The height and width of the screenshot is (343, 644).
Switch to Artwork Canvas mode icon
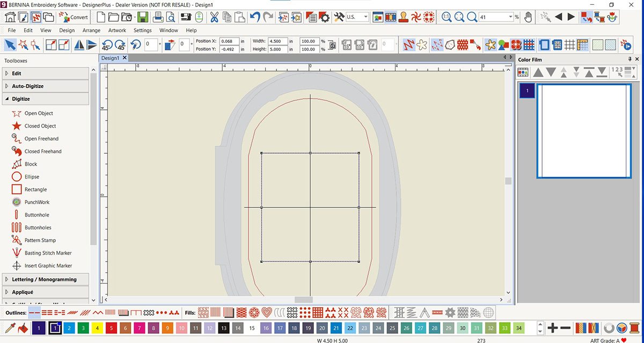(x=23, y=17)
